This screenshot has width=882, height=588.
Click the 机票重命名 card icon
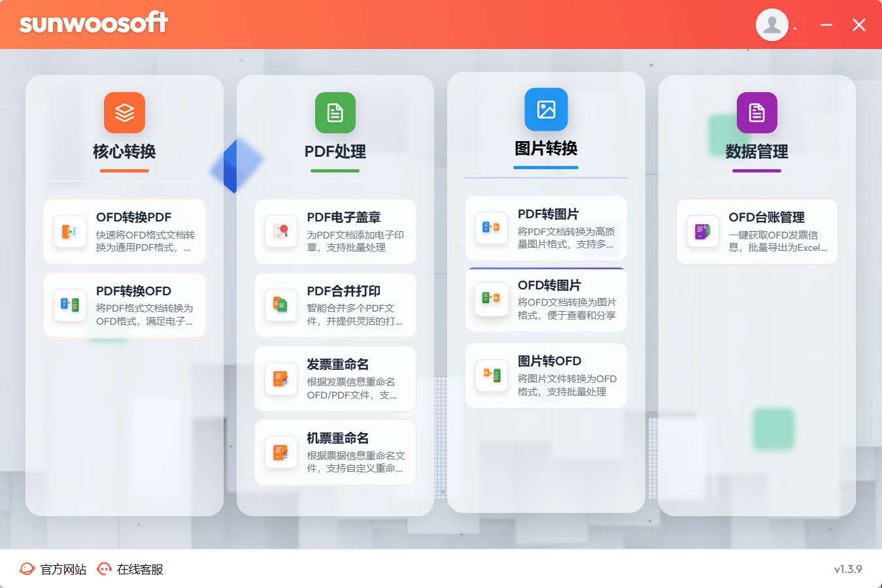281,452
